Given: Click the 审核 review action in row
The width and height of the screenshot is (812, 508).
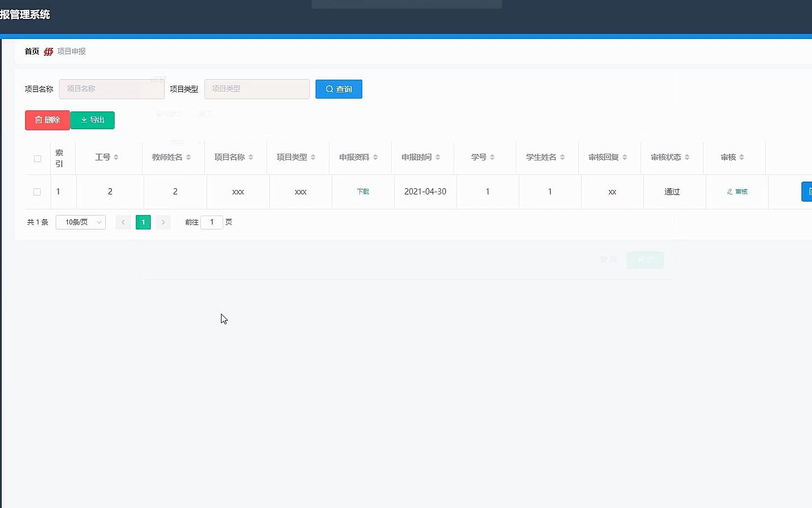Looking at the screenshot, I should click(x=737, y=192).
